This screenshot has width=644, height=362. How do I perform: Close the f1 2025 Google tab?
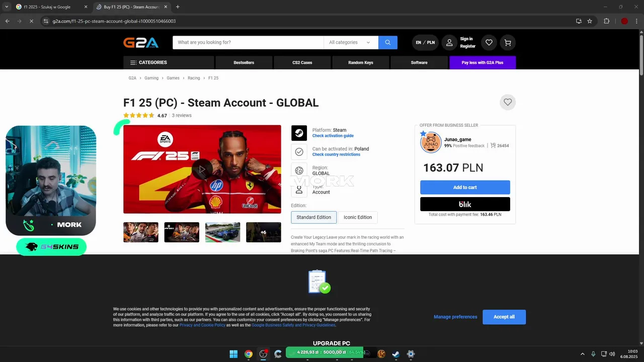tap(86, 7)
